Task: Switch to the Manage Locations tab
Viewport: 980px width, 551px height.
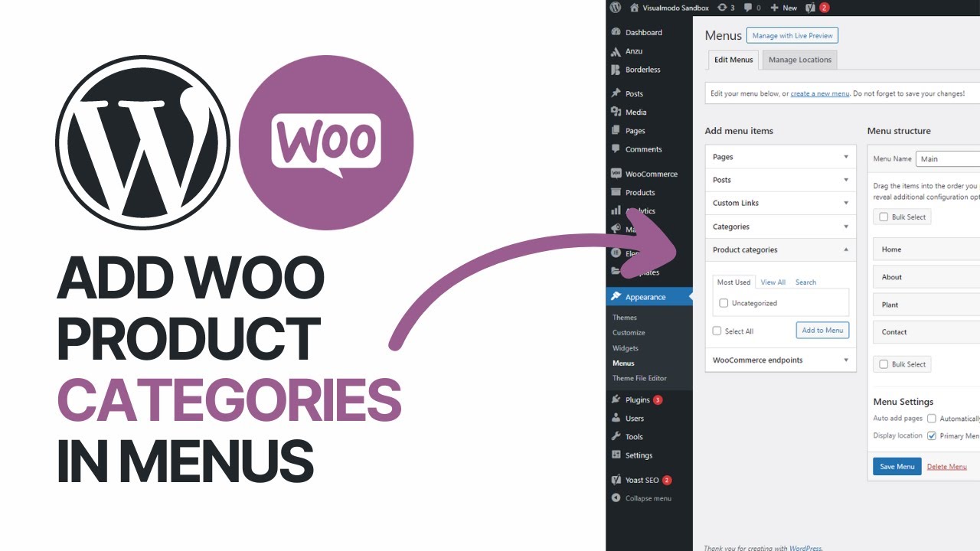Action: point(800,60)
